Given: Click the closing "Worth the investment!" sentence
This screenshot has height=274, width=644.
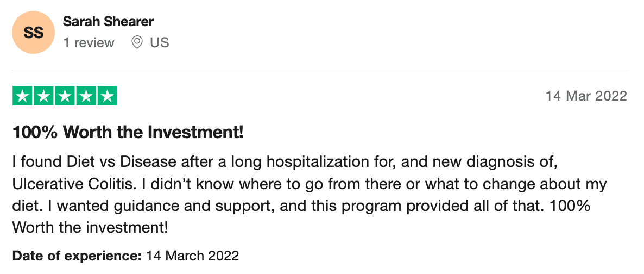Looking at the screenshot, I should pos(90,228).
